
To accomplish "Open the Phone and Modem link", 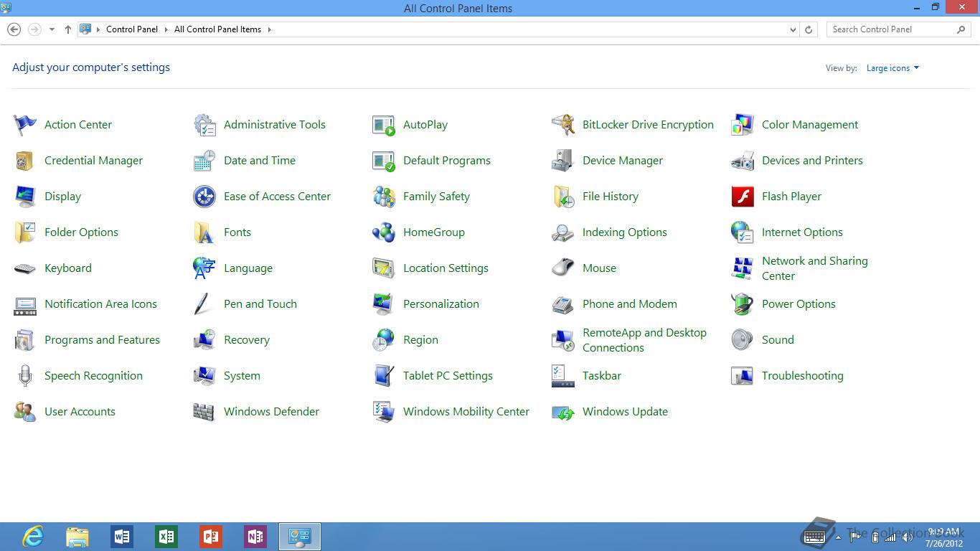I will click(630, 304).
